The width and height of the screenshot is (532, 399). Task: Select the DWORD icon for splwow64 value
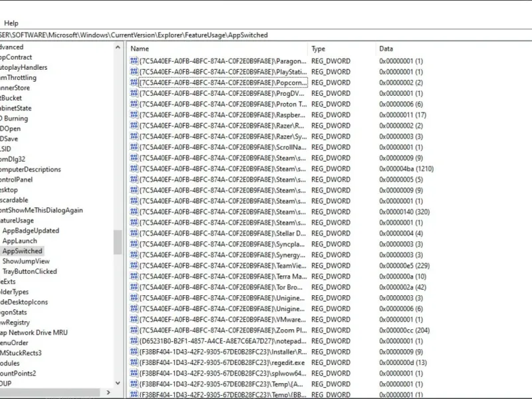[x=134, y=373]
